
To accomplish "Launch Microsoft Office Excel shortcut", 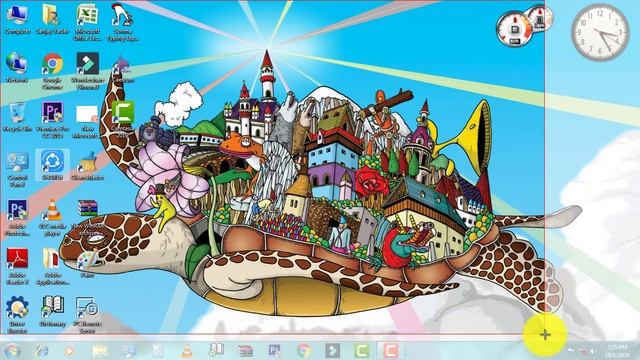I will coord(87,22).
